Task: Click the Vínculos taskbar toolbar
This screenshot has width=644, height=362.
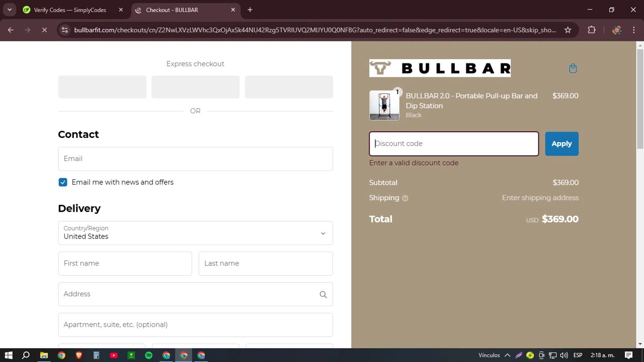Action: (489, 355)
